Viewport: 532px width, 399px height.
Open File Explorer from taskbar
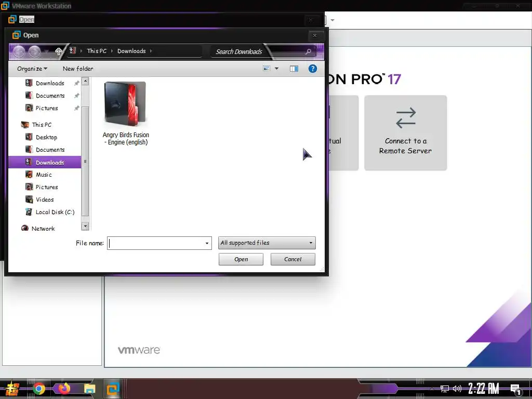click(x=89, y=389)
